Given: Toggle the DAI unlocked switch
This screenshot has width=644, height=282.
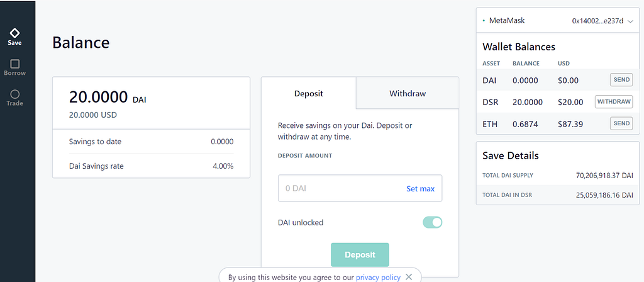Looking at the screenshot, I should [x=432, y=222].
